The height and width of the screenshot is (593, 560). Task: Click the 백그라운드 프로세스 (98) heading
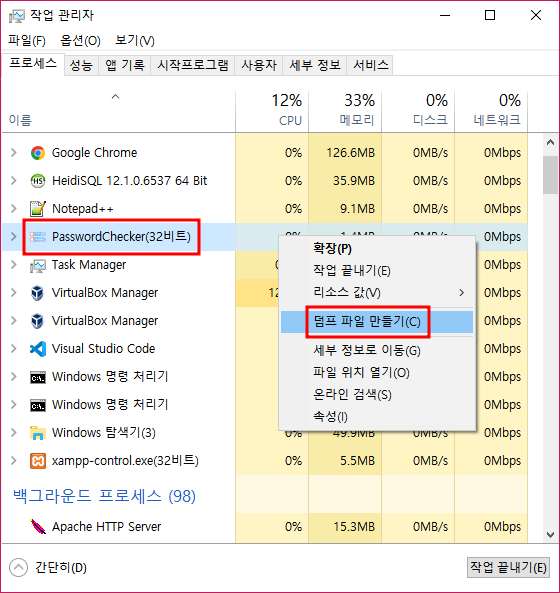(104, 496)
